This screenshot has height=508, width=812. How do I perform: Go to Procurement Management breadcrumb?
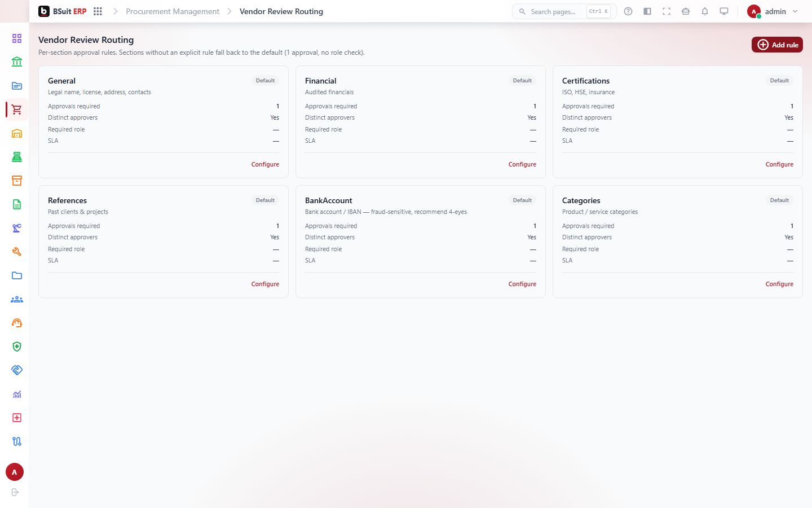tap(173, 11)
